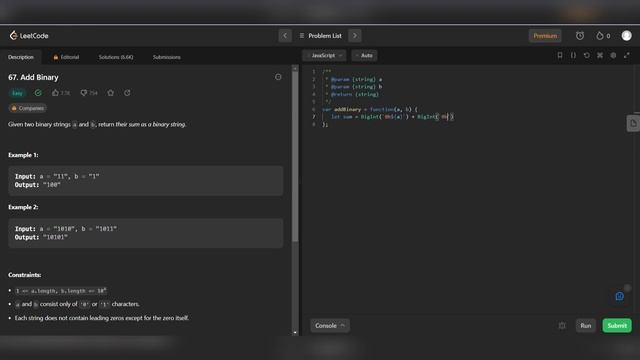Open the notes icon on right edge
The image size is (640, 360).
633,123
